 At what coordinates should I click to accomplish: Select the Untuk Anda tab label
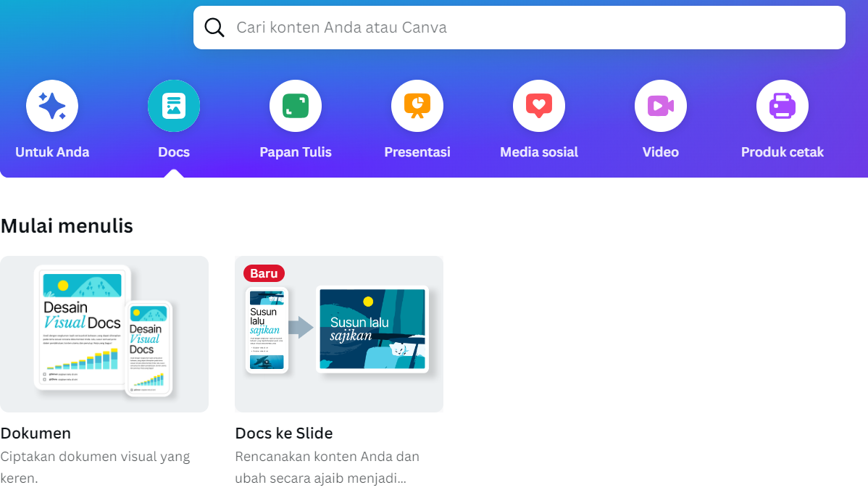tap(51, 152)
